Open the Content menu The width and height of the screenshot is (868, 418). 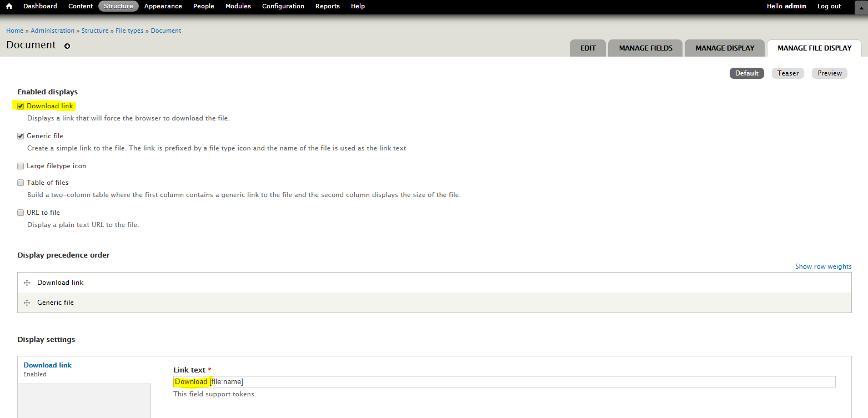point(81,6)
